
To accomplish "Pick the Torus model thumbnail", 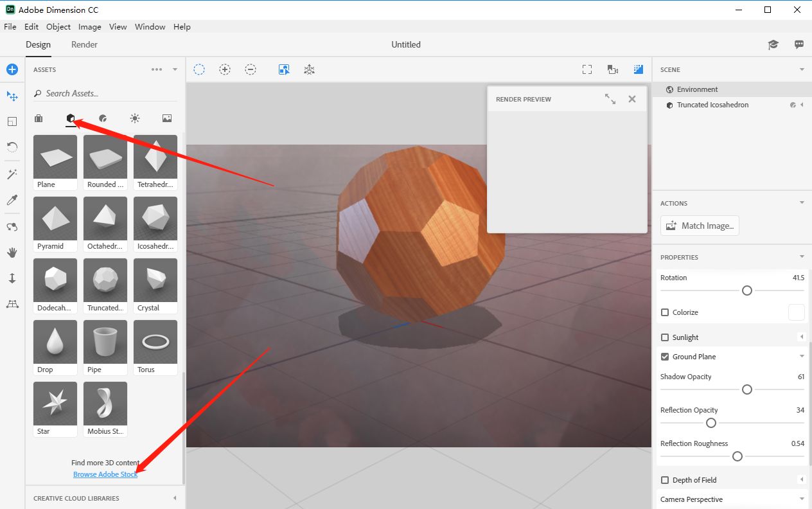I will [x=155, y=342].
